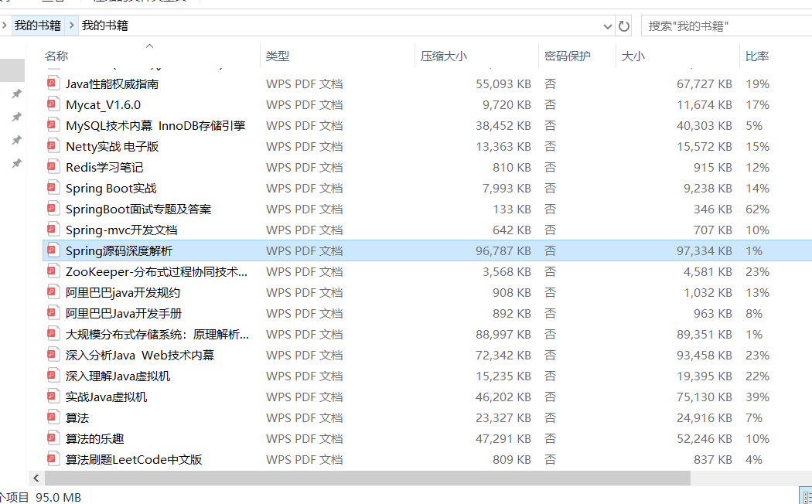812x504 pixels.
Task: Click the 133 KB compressed size cell
Action: pos(512,209)
